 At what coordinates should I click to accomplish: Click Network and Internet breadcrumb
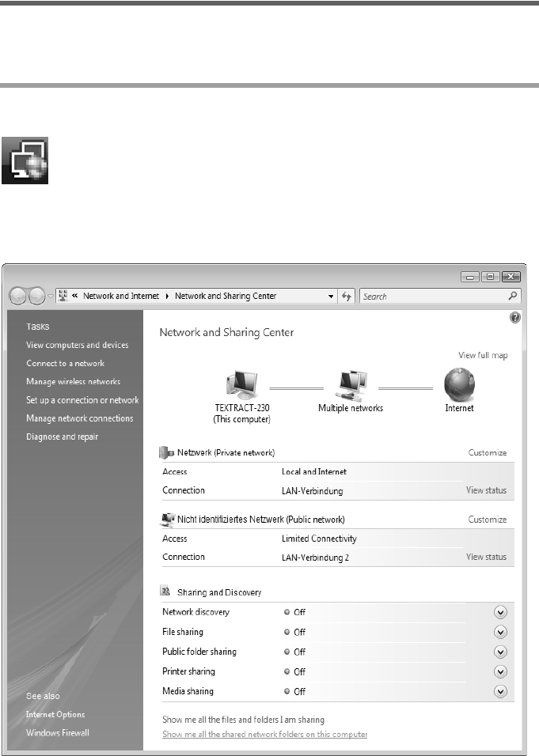pos(121,296)
